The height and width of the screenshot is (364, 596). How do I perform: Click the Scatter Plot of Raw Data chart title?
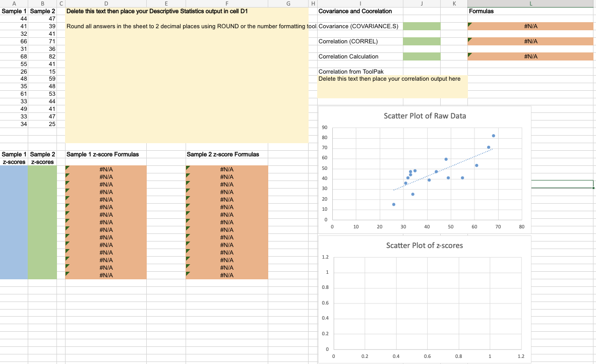(425, 116)
